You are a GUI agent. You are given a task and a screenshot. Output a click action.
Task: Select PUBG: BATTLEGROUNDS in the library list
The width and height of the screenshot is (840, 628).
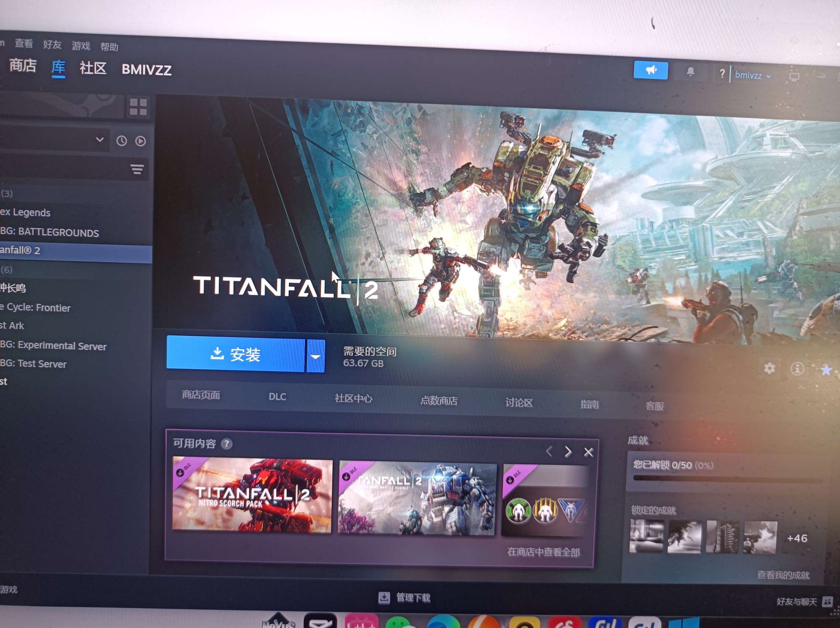coord(76,232)
